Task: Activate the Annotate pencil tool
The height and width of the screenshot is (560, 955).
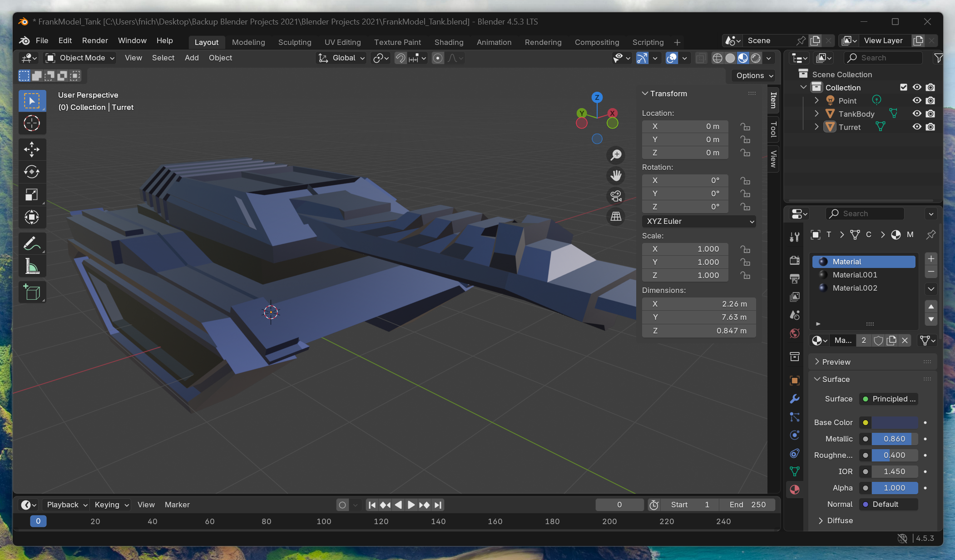Action: [32, 244]
